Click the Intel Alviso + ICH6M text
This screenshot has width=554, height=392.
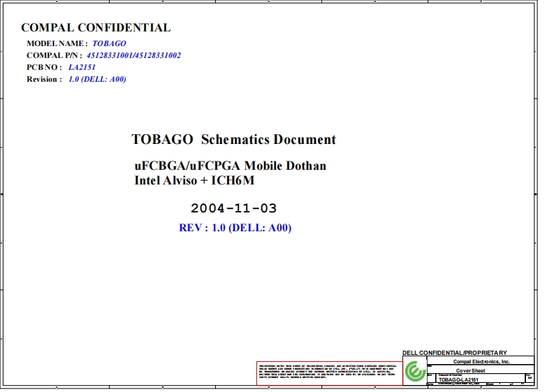[x=194, y=180]
